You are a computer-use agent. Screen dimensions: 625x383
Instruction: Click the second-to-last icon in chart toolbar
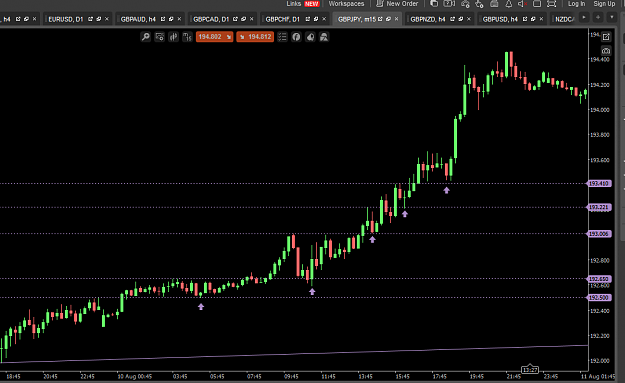(310, 37)
